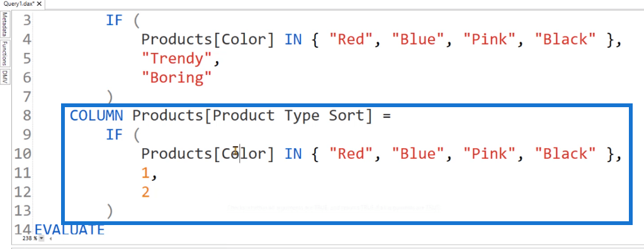The width and height of the screenshot is (644, 249).
Task: Click "Boring" string on line 6
Action: (176, 78)
